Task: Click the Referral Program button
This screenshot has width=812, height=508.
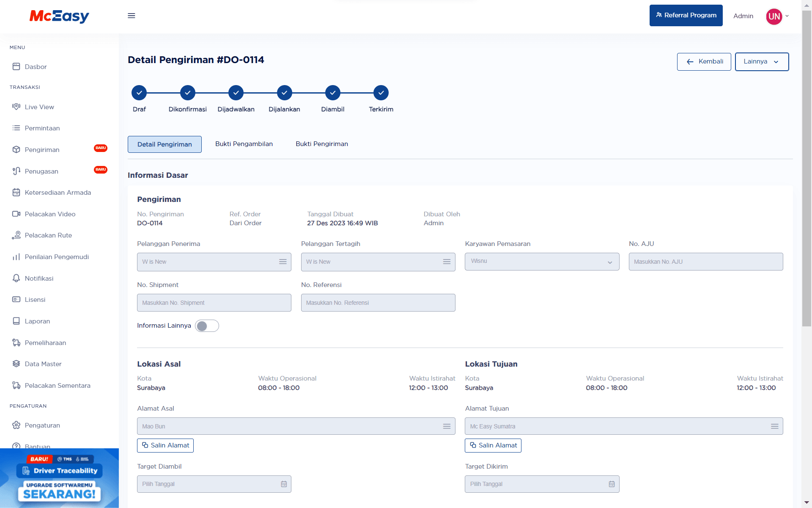Action: 685,15
